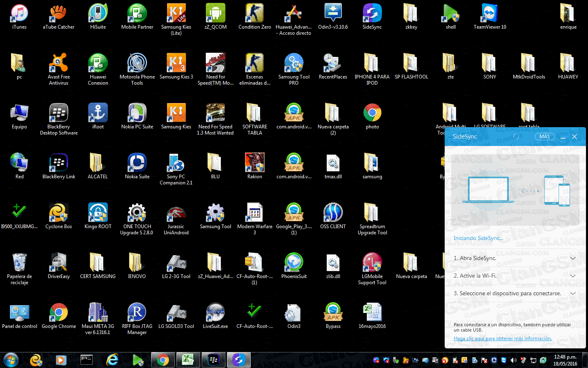Open 'Haga clic aquí para obtener más información' link
588x368 pixels.
tap(503, 339)
